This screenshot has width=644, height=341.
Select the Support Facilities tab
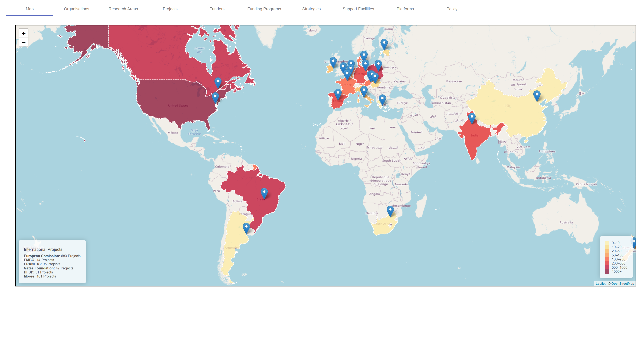coord(358,9)
